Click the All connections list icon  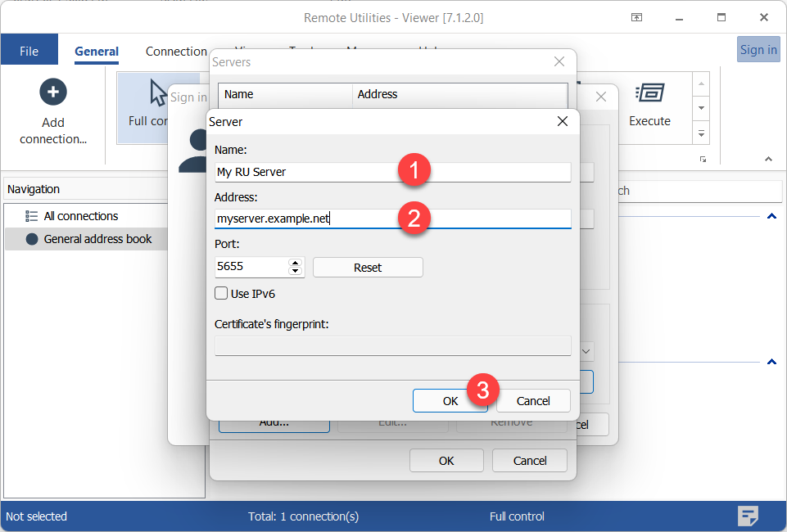32,216
